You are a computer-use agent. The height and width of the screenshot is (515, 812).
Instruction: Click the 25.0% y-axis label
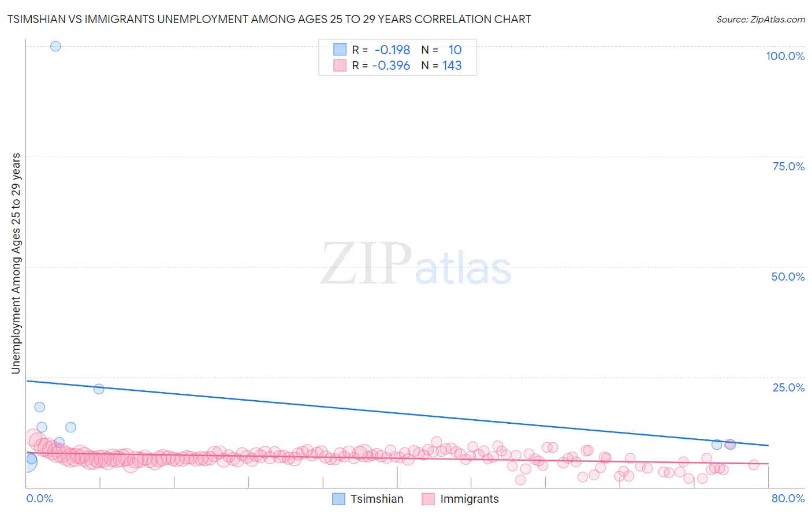[788, 387]
